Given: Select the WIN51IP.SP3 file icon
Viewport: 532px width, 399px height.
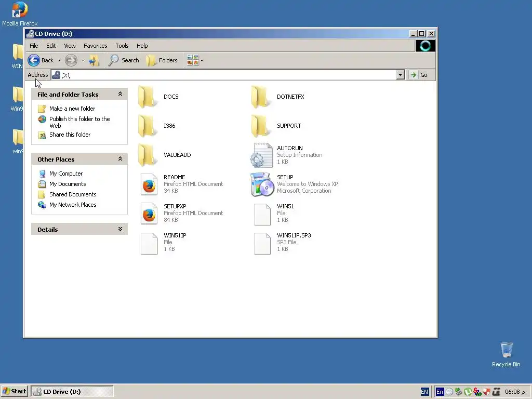Looking at the screenshot, I should 262,243.
